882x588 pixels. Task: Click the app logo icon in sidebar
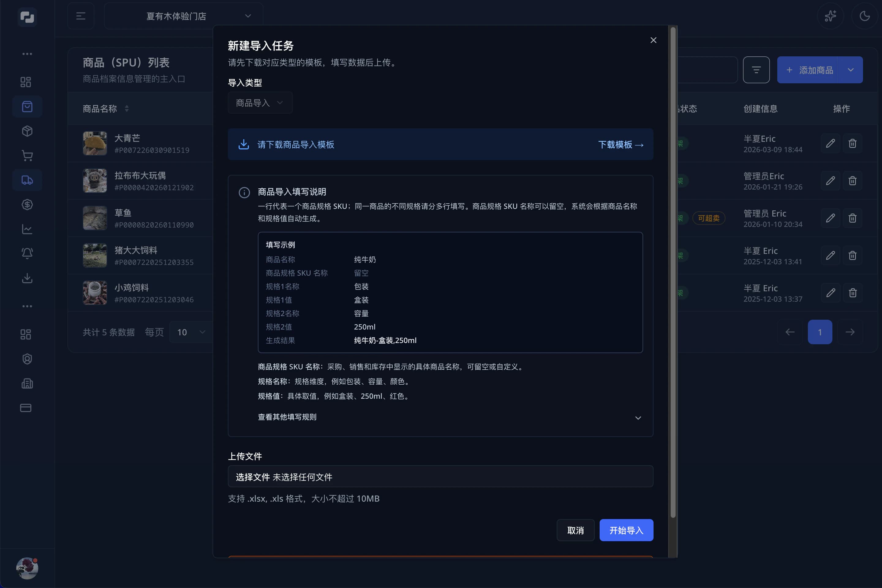pyautogui.click(x=27, y=17)
